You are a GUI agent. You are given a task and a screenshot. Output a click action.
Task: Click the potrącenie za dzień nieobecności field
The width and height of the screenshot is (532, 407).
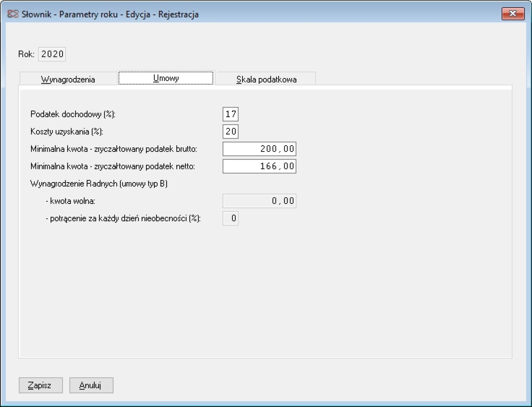pyautogui.click(x=230, y=218)
